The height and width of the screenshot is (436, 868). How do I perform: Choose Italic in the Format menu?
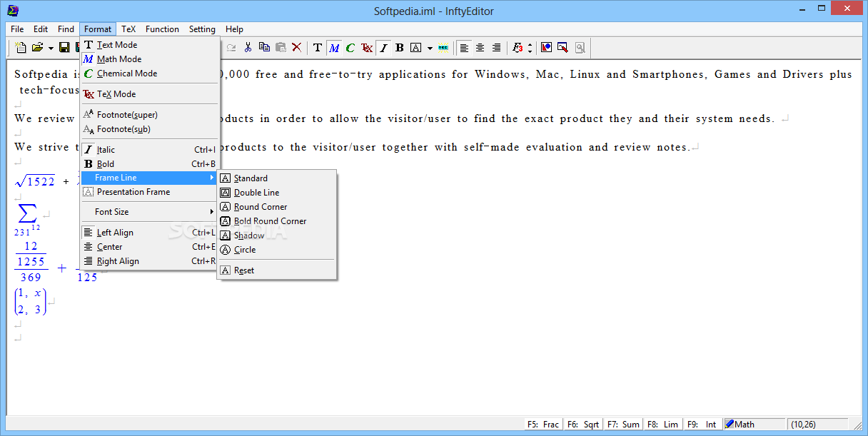point(149,150)
